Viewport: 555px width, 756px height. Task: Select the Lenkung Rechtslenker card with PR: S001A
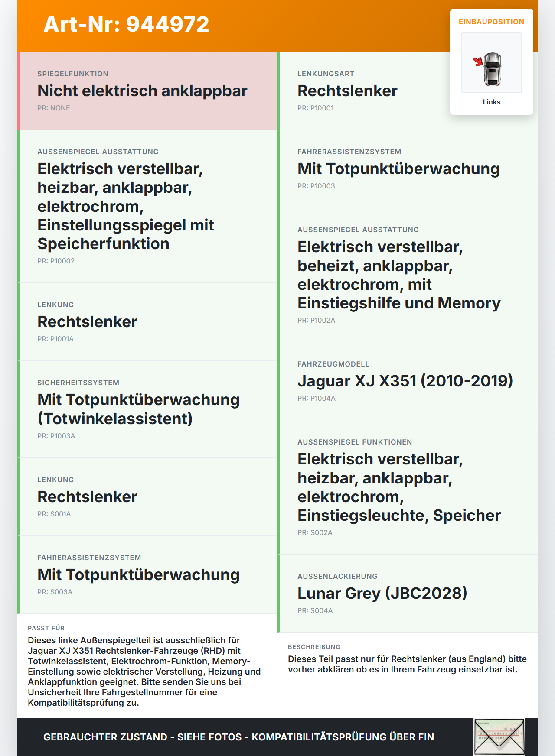pyautogui.click(x=147, y=497)
